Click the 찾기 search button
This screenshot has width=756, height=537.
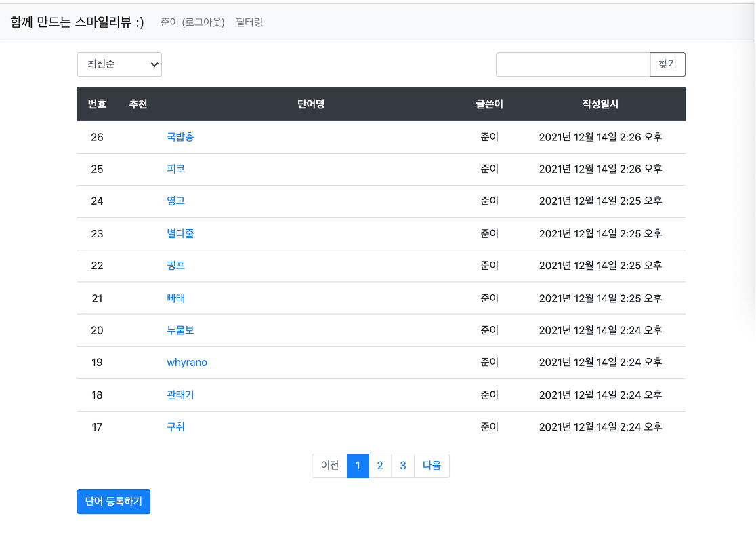point(667,64)
